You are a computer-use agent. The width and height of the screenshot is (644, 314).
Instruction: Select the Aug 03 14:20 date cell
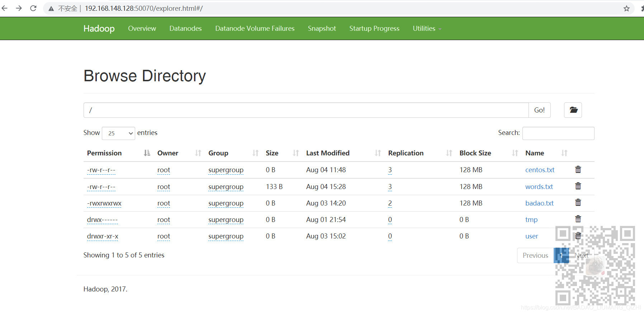pyautogui.click(x=326, y=203)
